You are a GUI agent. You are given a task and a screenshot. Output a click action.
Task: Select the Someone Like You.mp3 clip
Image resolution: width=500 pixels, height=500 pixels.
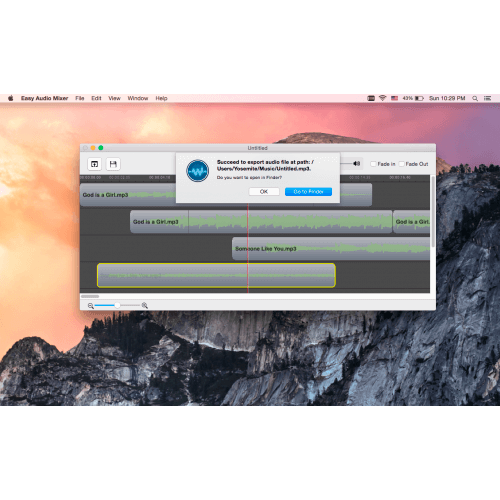(x=331, y=249)
